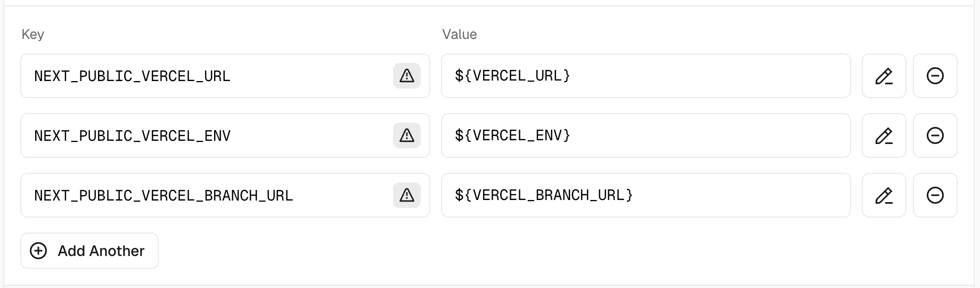Click the Key column label
The height and width of the screenshot is (288, 980).
tap(32, 34)
